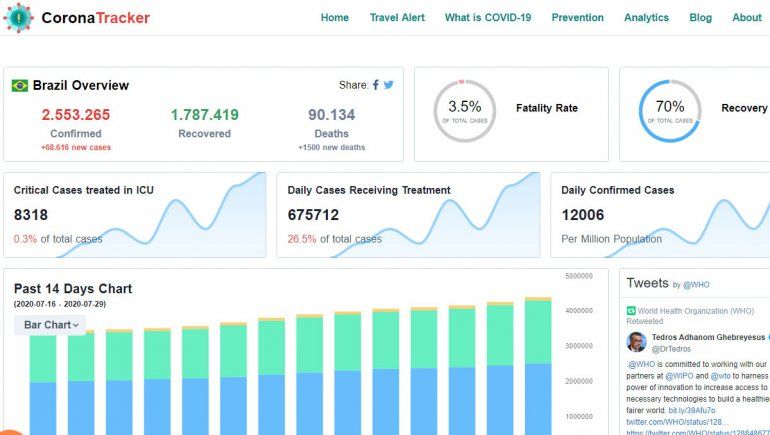
Task: Click the @WIPO mention in tweet
Action: (x=679, y=376)
